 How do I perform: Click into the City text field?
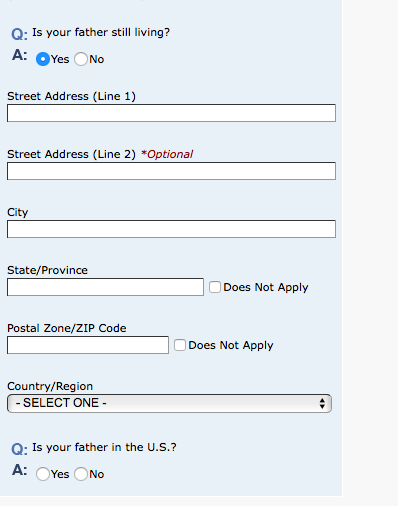(171, 229)
